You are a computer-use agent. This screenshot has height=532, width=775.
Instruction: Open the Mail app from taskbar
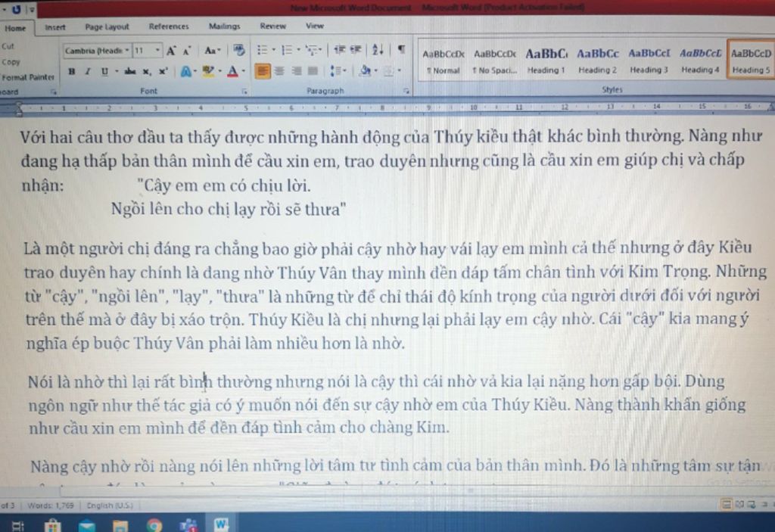[x=86, y=525]
